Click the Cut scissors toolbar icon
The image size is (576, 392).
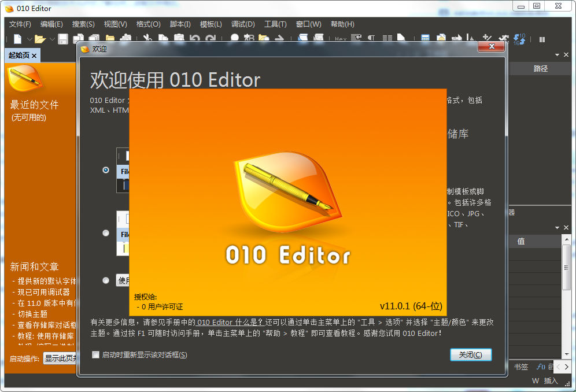[x=147, y=39]
